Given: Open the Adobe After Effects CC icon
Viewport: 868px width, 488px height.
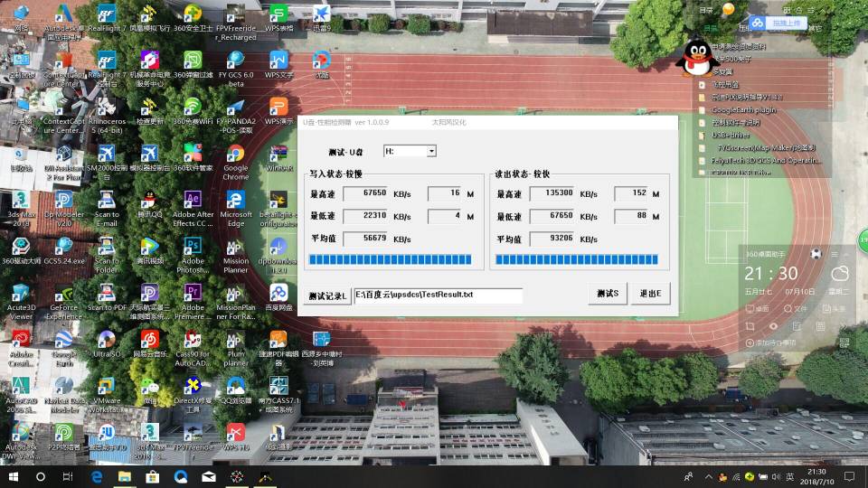Looking at the screenshot, I should (193, 209).
